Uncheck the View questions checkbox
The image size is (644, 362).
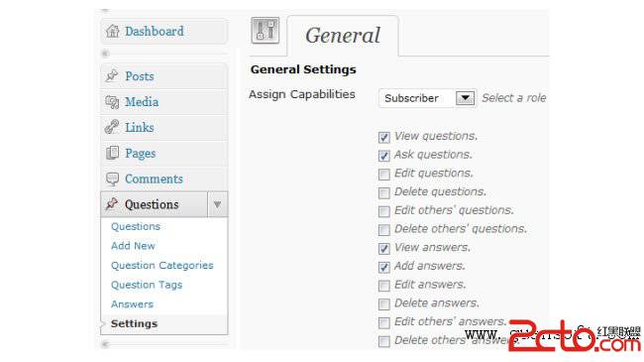click(384, 137)
